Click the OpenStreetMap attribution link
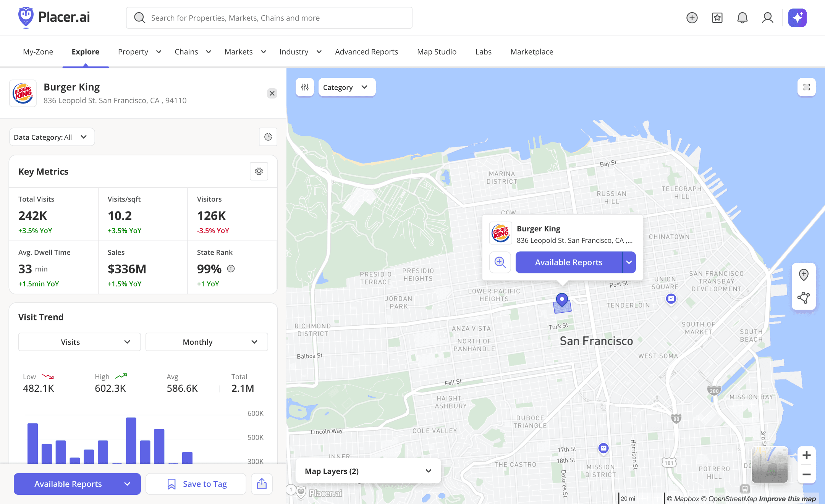Image resolution: width=825 pixels, height=504 pixels. tap(729, 499)
